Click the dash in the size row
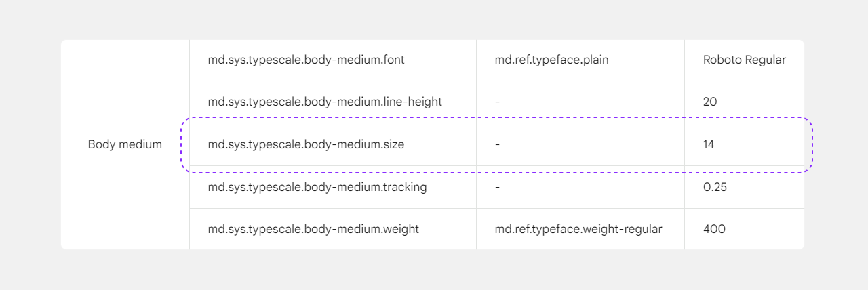868x290 pixels. 497,144
